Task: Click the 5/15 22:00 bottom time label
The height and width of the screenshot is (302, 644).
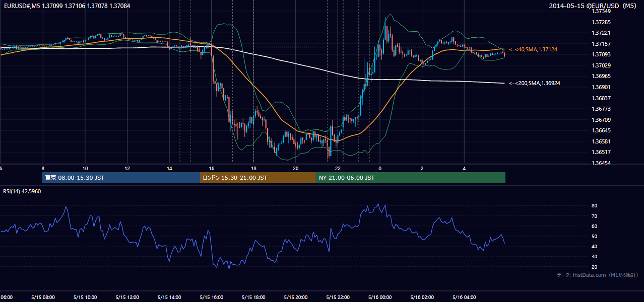Action: coord(338,297)
